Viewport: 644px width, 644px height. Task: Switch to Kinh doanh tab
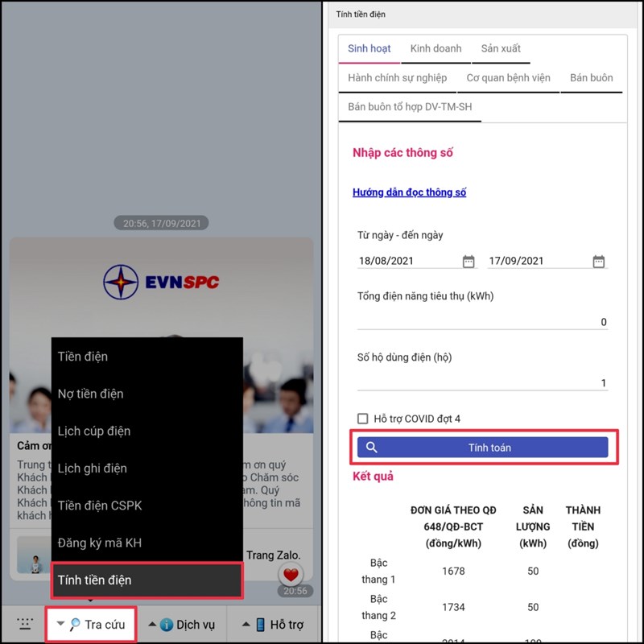436,49
